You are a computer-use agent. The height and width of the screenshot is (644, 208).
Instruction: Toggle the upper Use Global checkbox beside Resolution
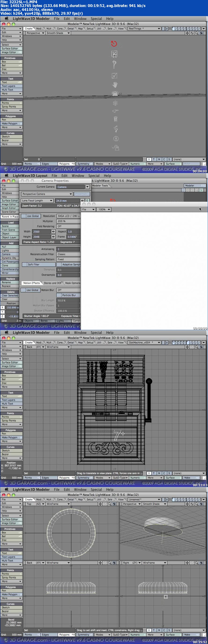[30, 216]
